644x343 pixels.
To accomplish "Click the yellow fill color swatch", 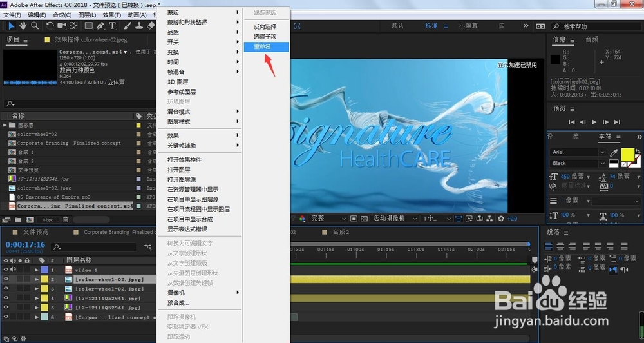I will point(627,154).
